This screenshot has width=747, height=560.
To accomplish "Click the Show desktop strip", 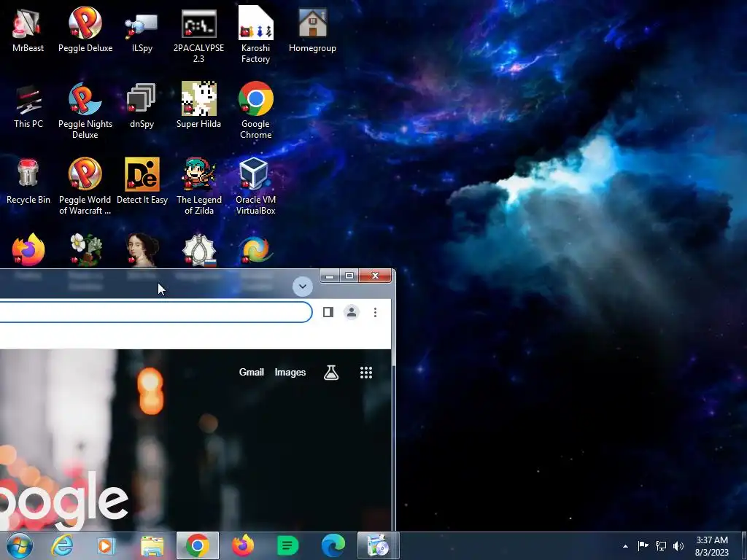I will [744, 545].
